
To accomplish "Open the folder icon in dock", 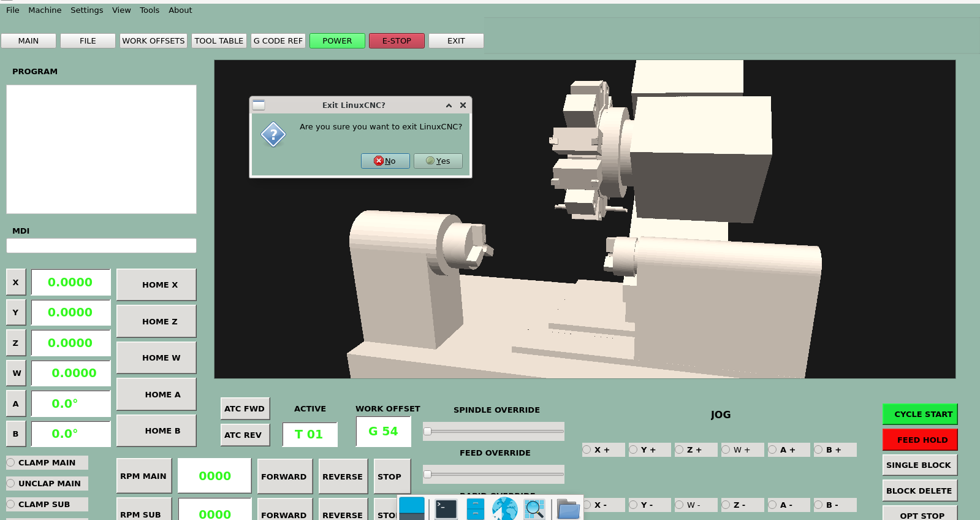I will (568, 509).
